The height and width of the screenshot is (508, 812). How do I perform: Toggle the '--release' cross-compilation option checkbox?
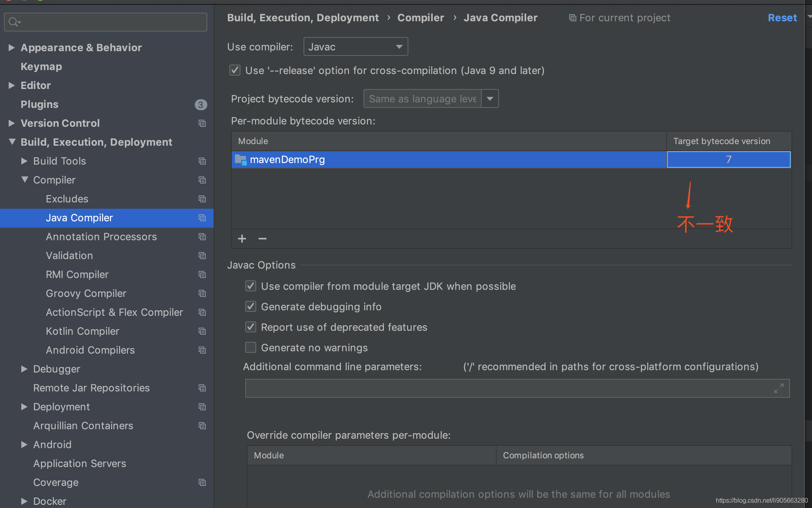[235, 70]
